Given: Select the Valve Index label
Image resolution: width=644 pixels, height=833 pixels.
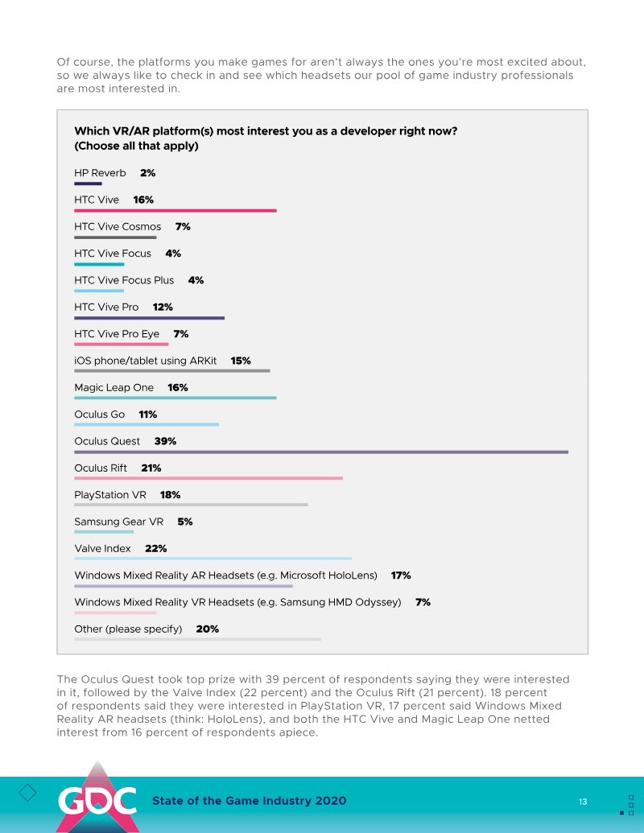Looking at the screenshot, I should 102,549.
